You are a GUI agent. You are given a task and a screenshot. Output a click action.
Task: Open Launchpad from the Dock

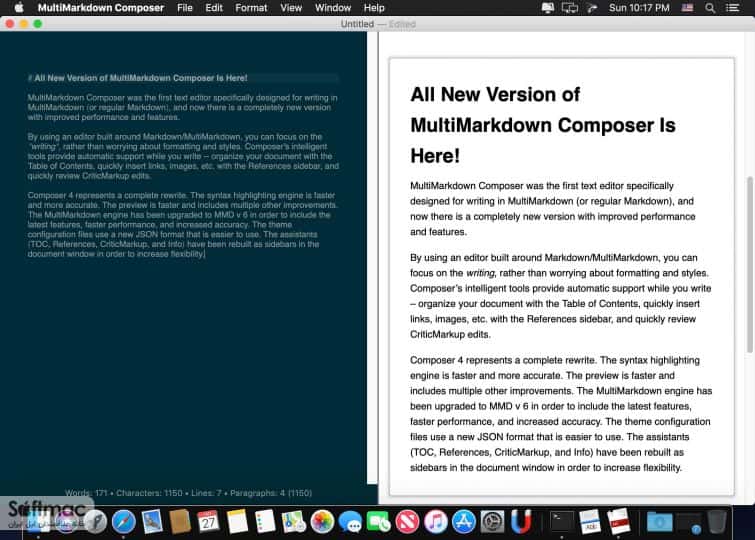click(x=95, y=522)
